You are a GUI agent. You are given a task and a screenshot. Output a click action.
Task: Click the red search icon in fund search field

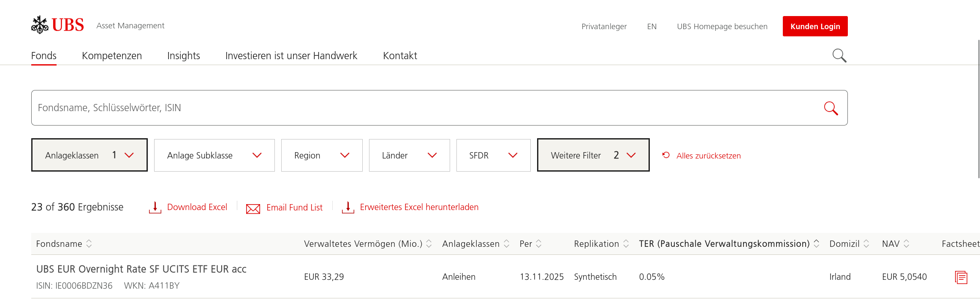click(x=831, y=108)
